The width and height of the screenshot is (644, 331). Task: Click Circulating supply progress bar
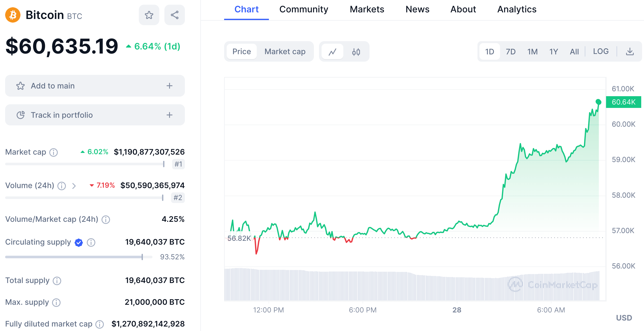[79, 257]
